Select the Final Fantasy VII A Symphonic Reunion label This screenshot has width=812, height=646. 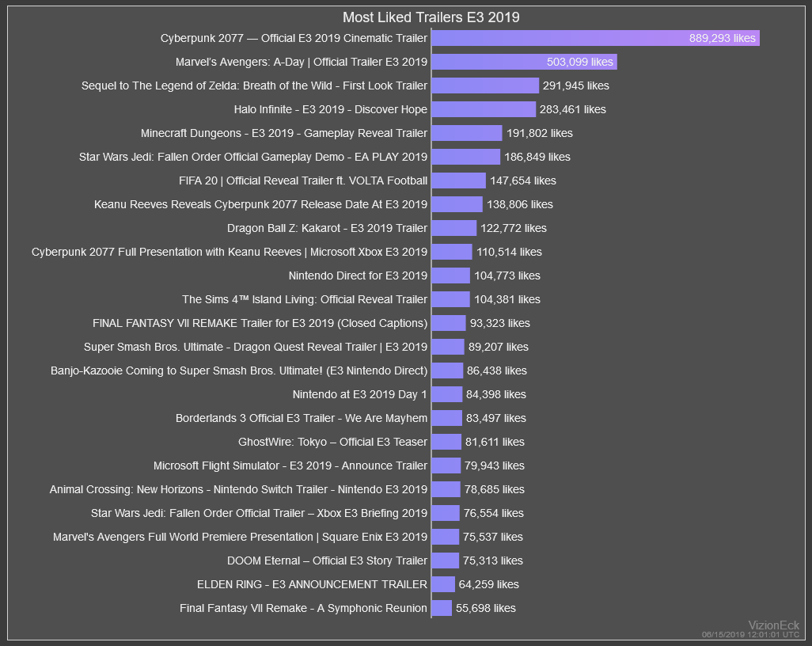tap(303, 608)
